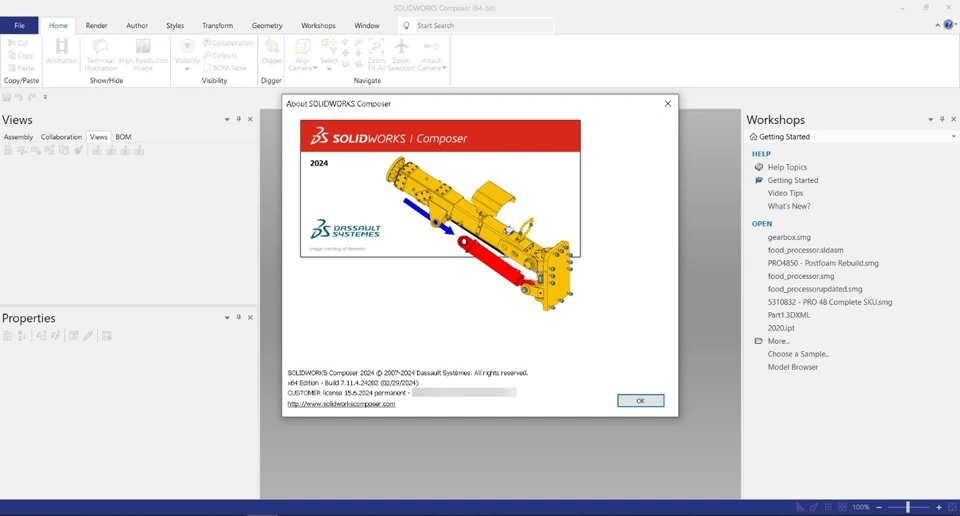The image size is (960, 516).
Task: Open PRO4850 - Postfoam Rebuild.smg
Action: pos(823,263)
